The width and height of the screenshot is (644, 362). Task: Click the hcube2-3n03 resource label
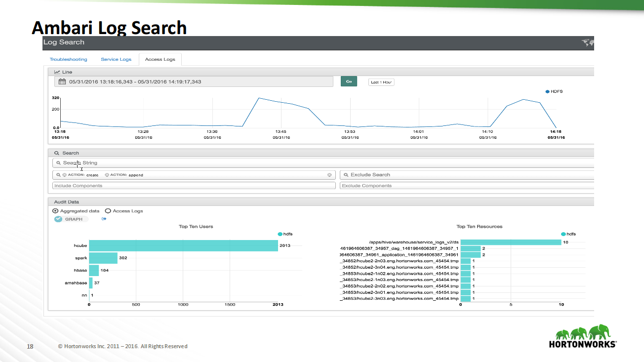(400, 299)
